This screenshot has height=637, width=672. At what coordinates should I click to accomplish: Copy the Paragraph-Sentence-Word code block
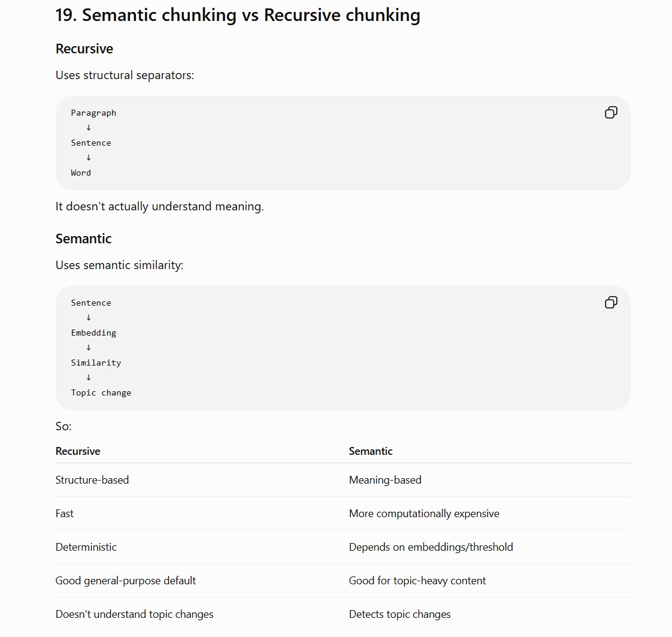click(611, 112)
